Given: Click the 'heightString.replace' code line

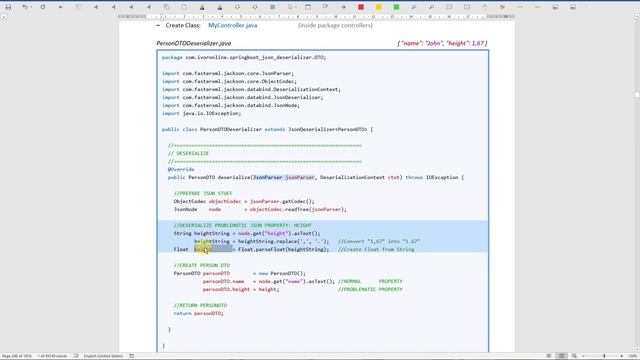Looking at the screenshot, I should click(x=261, y=241).
